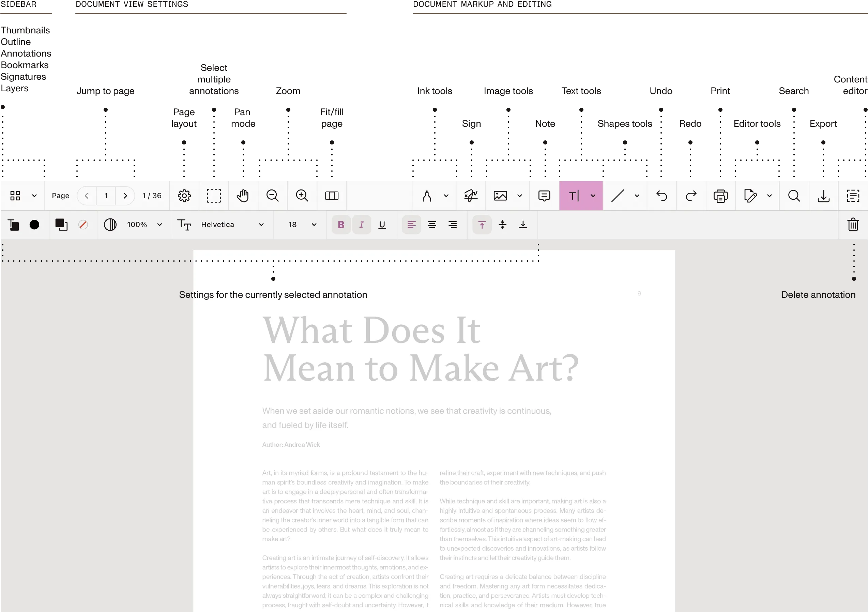
Task: Set vertical alignment to bottom
Action: click(x=523, y=225)
